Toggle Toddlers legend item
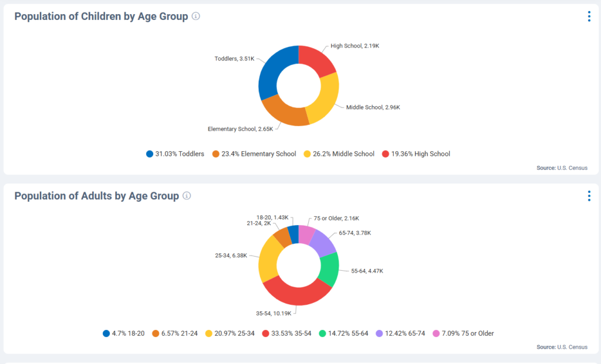 click(x=175, y=154)
